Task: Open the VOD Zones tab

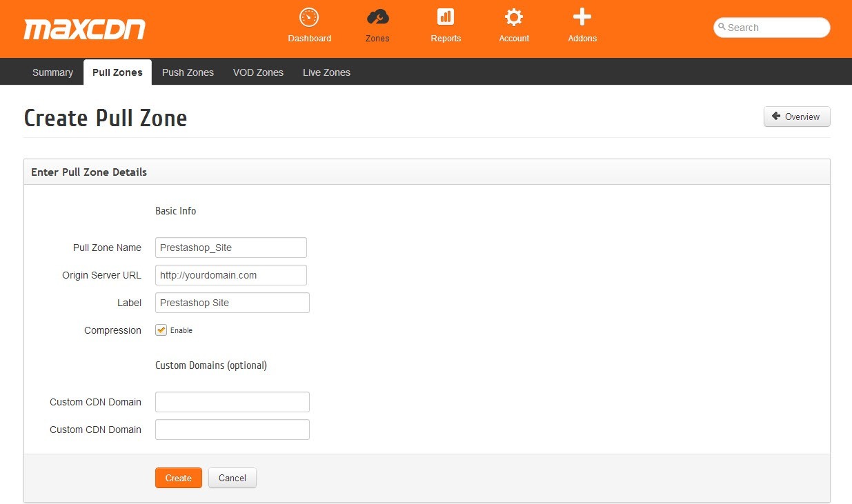Action: tap(258, 72)
